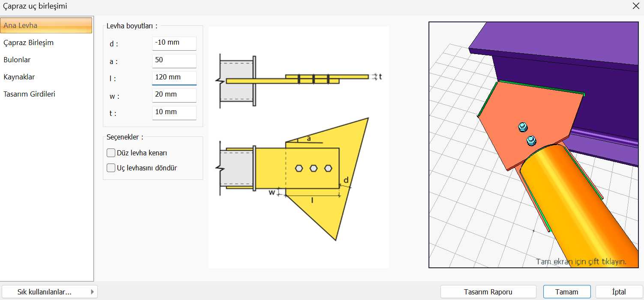Click the Seçenekler group label
The width and height of the screenshot is (644, 300).
point(125,137)
